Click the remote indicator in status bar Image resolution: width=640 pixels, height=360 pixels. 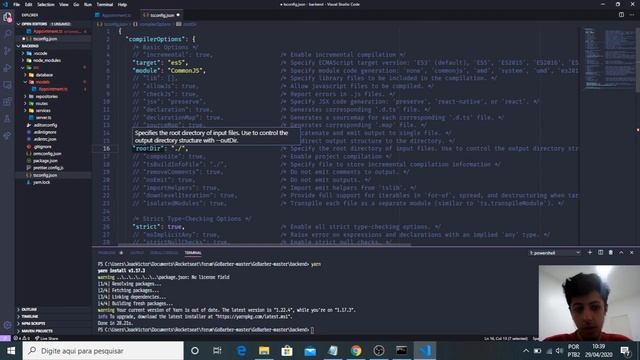pyautogui.click(x=5, y=338)
